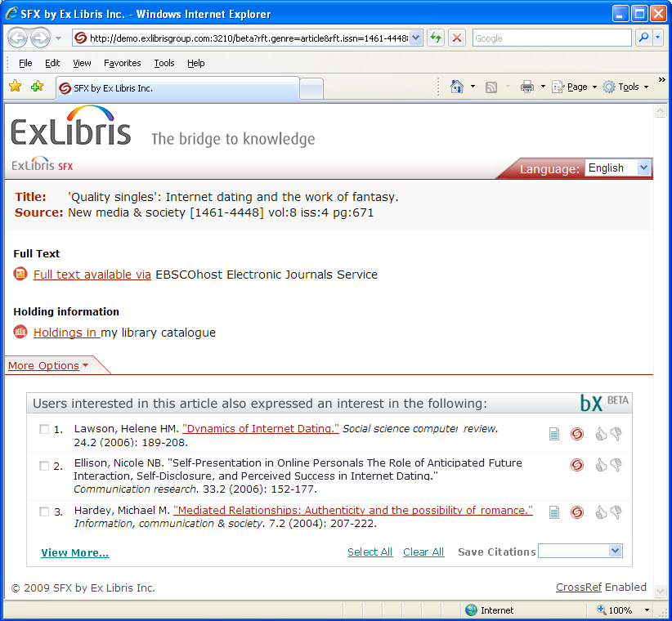
Task: Click page scrollbar down arrow
Action: click(660, 591)
